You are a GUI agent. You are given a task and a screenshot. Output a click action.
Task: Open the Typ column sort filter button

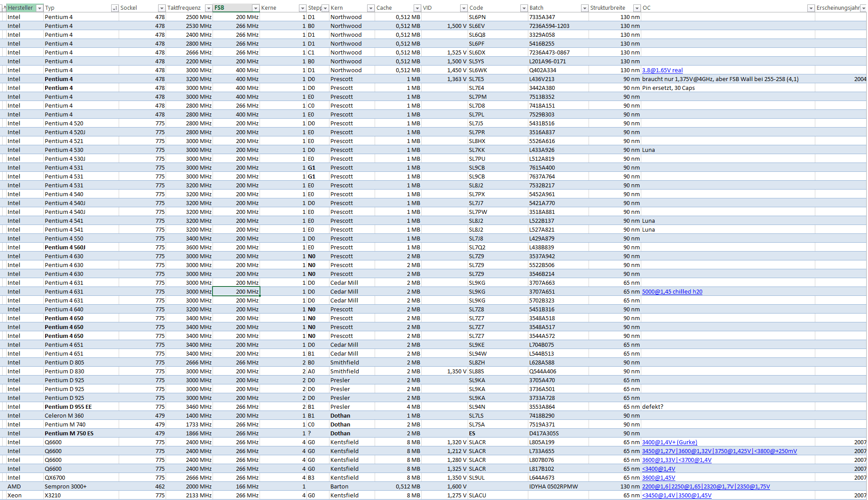(x=115, y=8)
